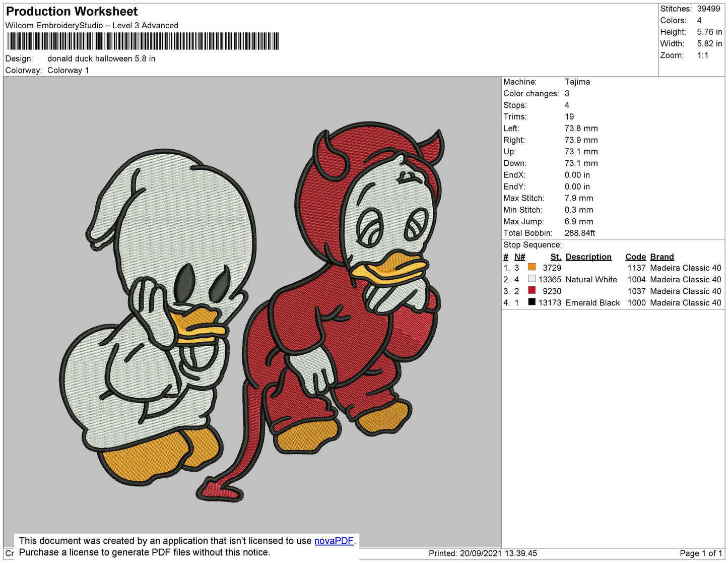Click the barcode under the studio name
Image resolution: width=728 pixels, height=563 pixels.
pyautogui.click(x=143, y=41)
